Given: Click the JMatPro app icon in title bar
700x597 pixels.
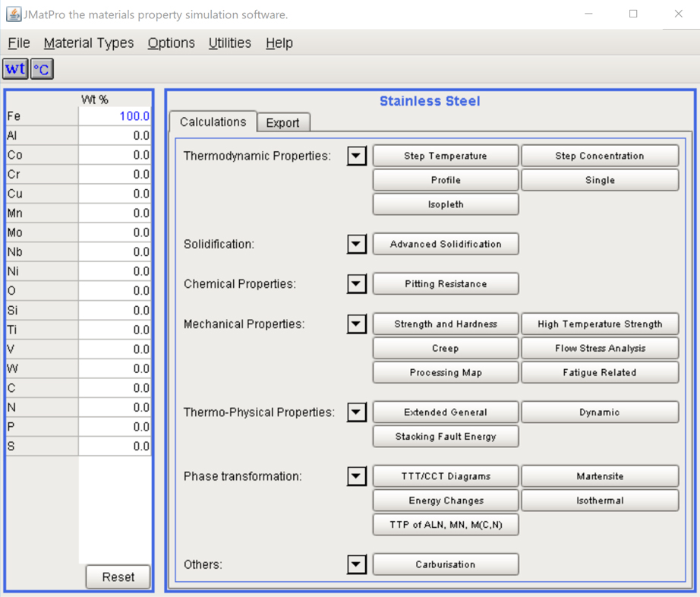Looking at the screenshot, I should (14, 14).
